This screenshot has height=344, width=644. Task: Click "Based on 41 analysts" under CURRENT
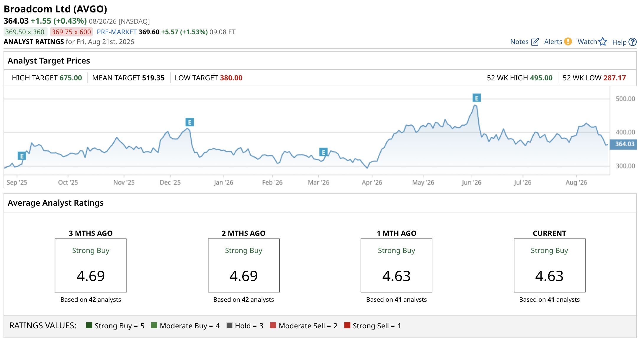(x=550, y=299)
